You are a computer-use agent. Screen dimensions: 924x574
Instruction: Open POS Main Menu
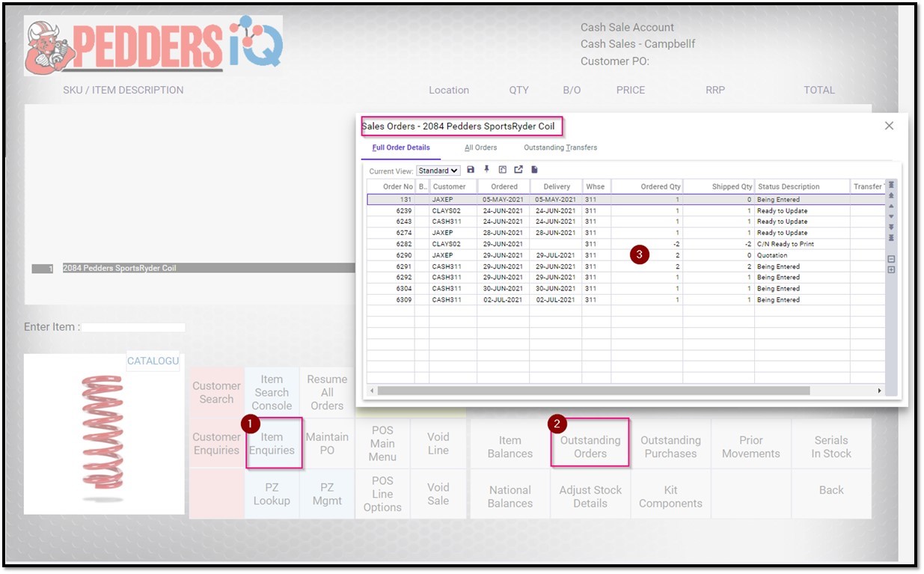[x=382, y=443]
